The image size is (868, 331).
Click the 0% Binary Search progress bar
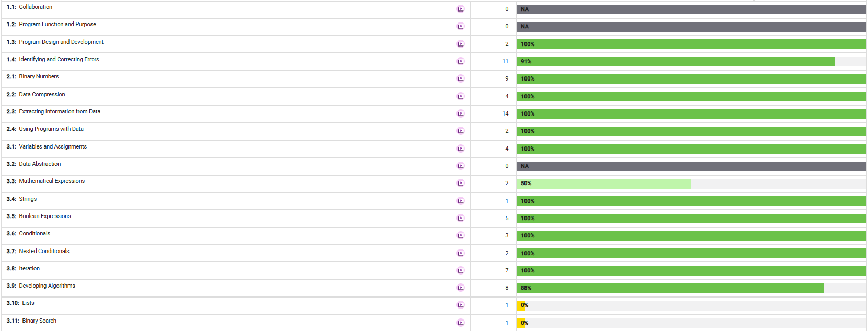pyautogui.click(x=691, y=323)
